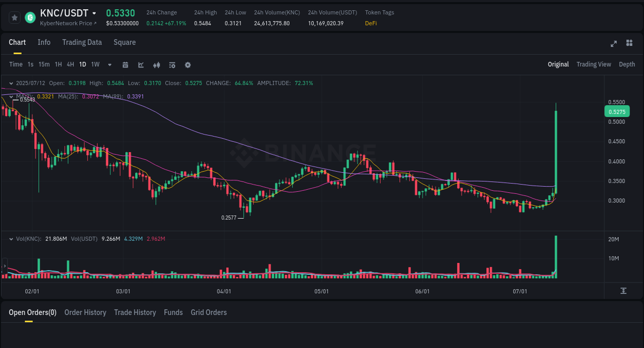Collapse the Vol(KNC) volume panel
The height and width of the screenshot is (348, 644).
pos(11,238)
